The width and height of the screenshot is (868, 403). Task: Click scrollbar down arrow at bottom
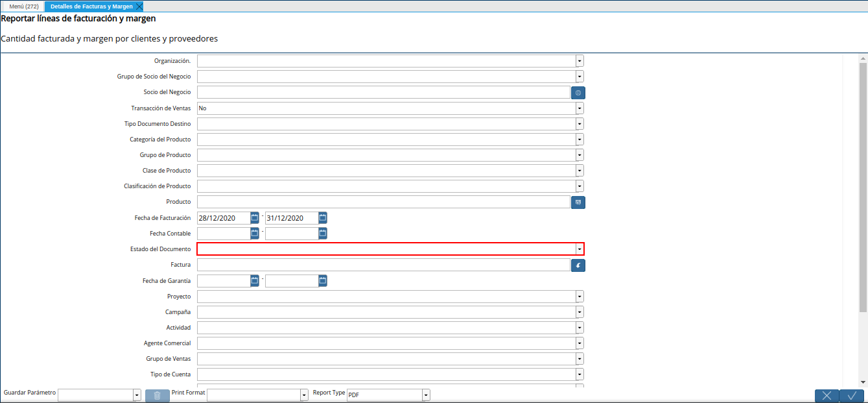863,382
